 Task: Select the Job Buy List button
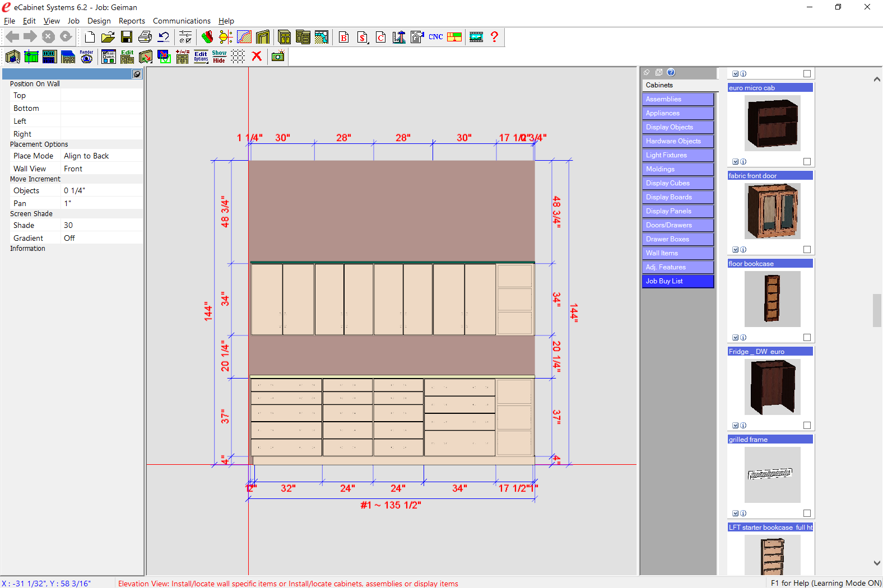678,281
